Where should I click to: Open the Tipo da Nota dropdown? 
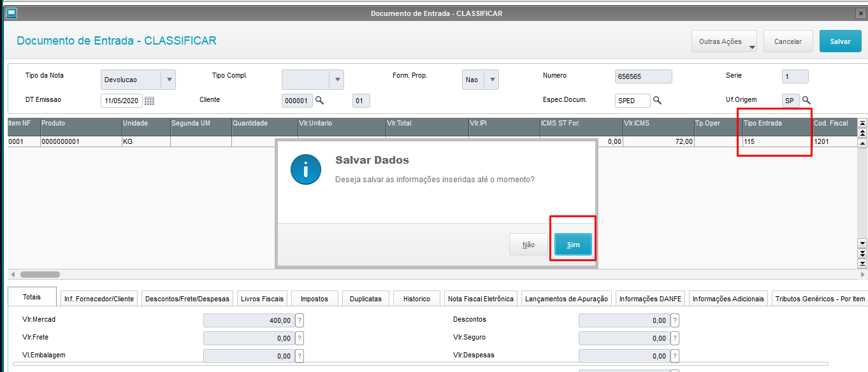tap(170, 80)
